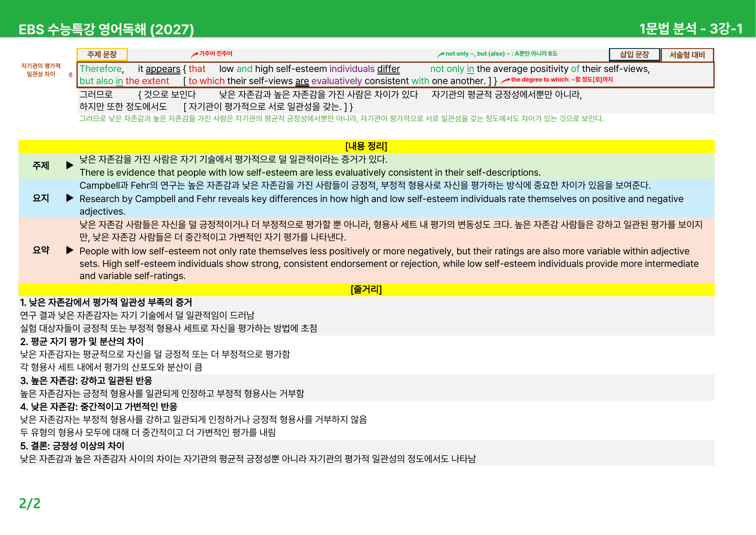Click the 요지 row label
Screen dimensions: 756x535
(41, 198)
